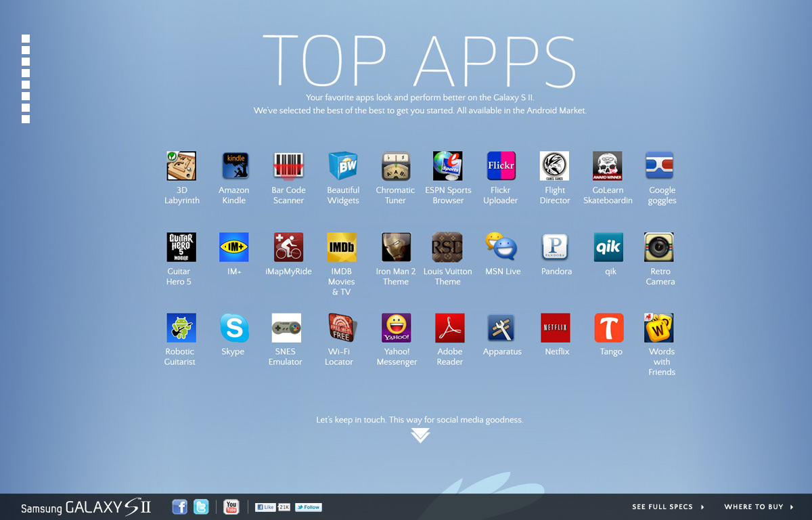Click the "Apparatus" app label
The width and height of the screenshot is (812, 520).
(502, 351)
